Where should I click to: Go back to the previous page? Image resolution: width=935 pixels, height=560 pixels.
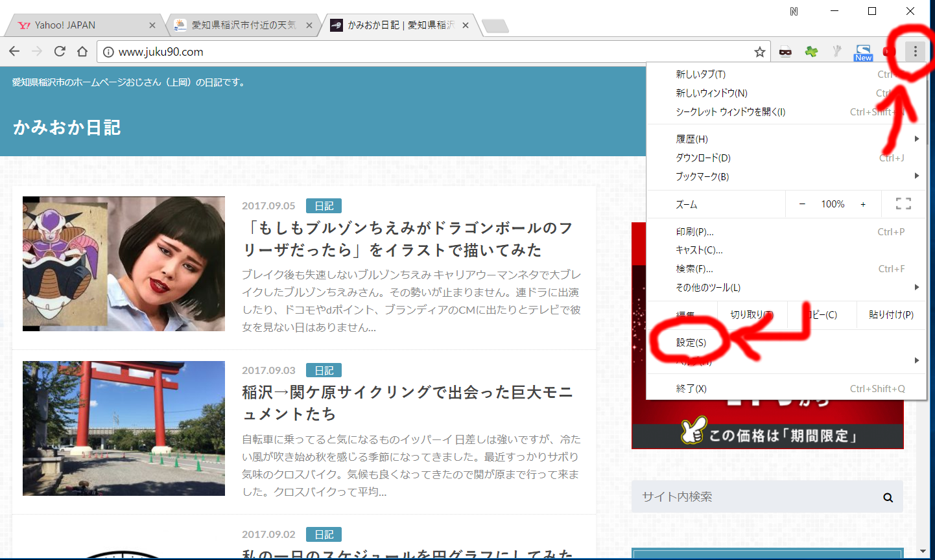point(14,51)
